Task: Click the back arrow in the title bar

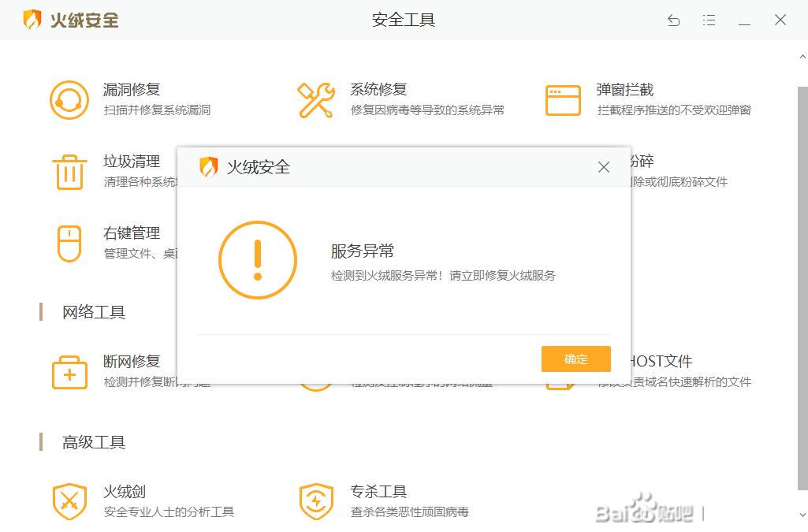Action: click(673, 20)
